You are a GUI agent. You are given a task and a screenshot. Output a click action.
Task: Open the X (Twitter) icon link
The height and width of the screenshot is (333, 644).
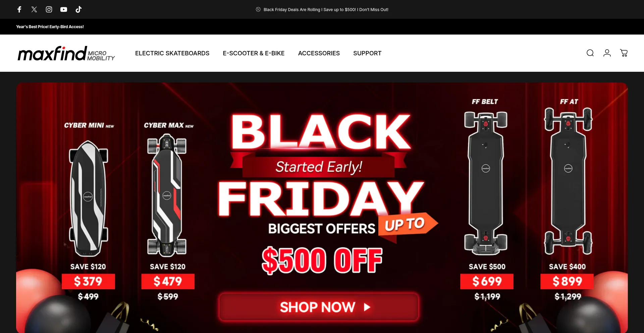pyautogui.click(x=34, y=9)
